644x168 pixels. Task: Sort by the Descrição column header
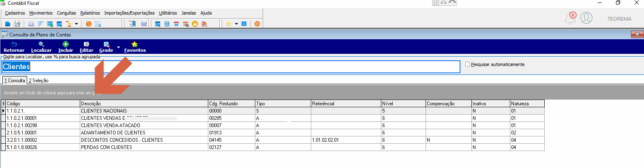pyautogui.click(x=144, y=104)
